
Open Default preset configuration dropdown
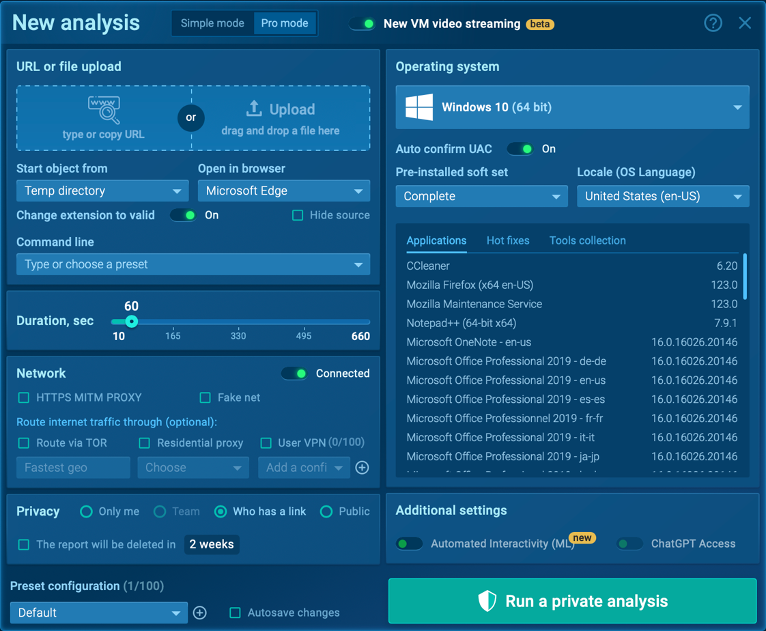point(99,612)
